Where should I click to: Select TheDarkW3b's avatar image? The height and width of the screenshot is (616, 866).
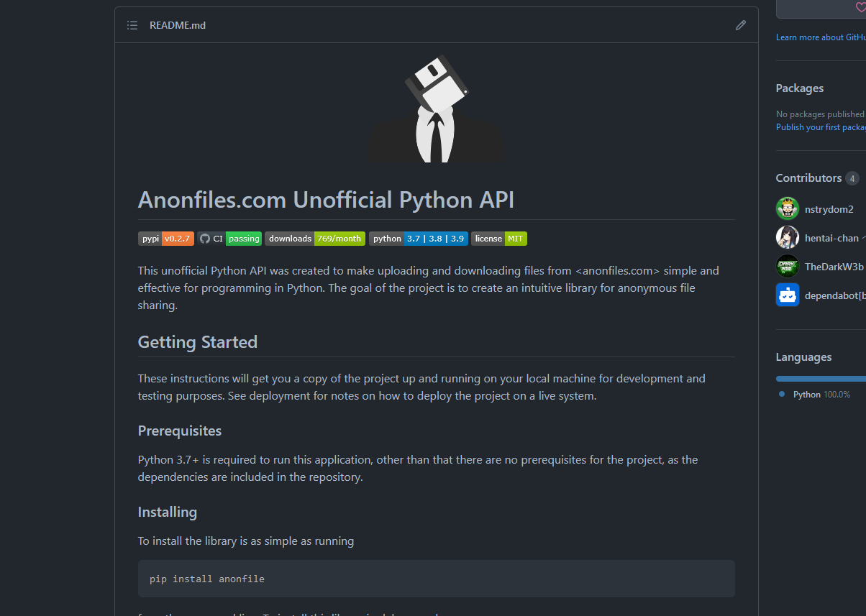coord(788,266)
